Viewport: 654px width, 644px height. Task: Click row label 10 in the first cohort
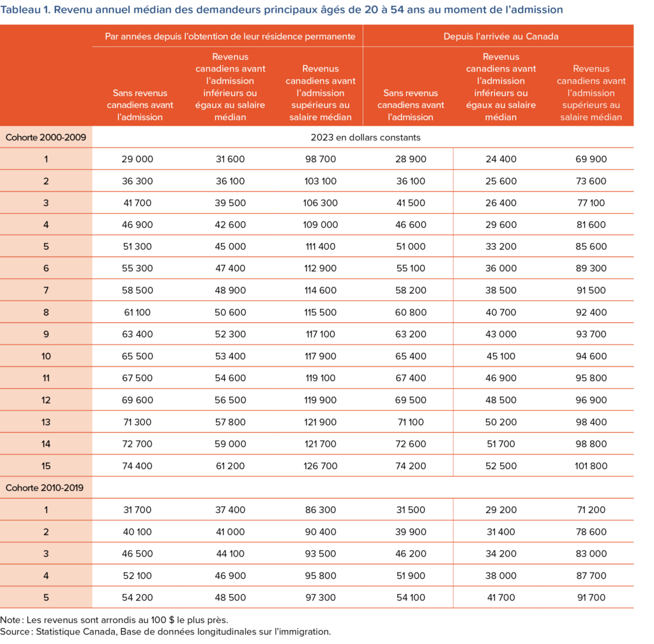(x=46, y=356)
